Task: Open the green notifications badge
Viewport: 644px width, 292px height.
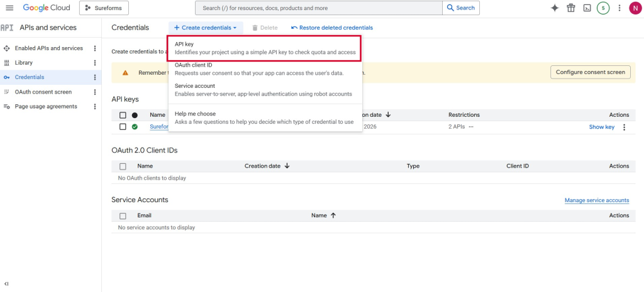Action: click(603, 8)
